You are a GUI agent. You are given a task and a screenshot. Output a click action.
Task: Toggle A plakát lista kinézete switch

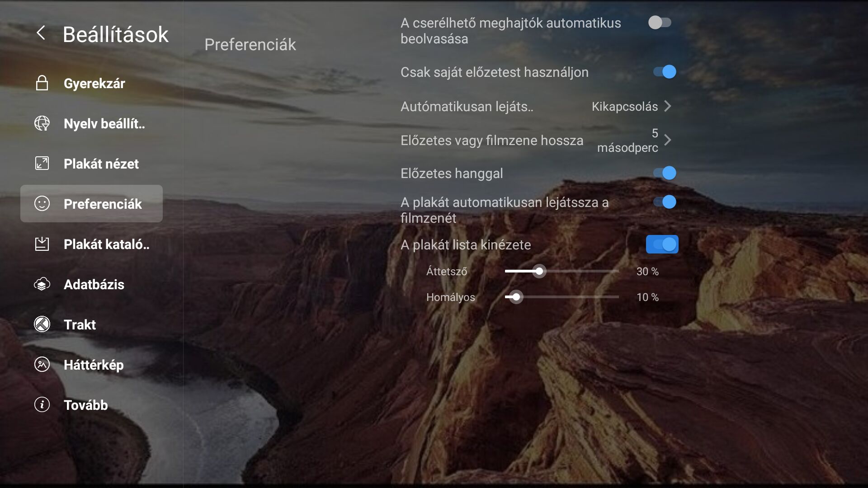click(662, 244)
